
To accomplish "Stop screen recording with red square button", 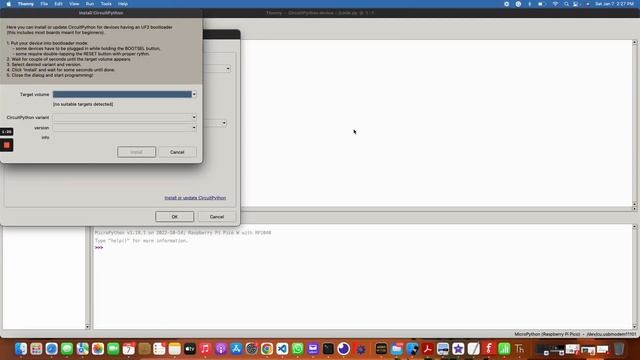I will (x=7, y=145).
